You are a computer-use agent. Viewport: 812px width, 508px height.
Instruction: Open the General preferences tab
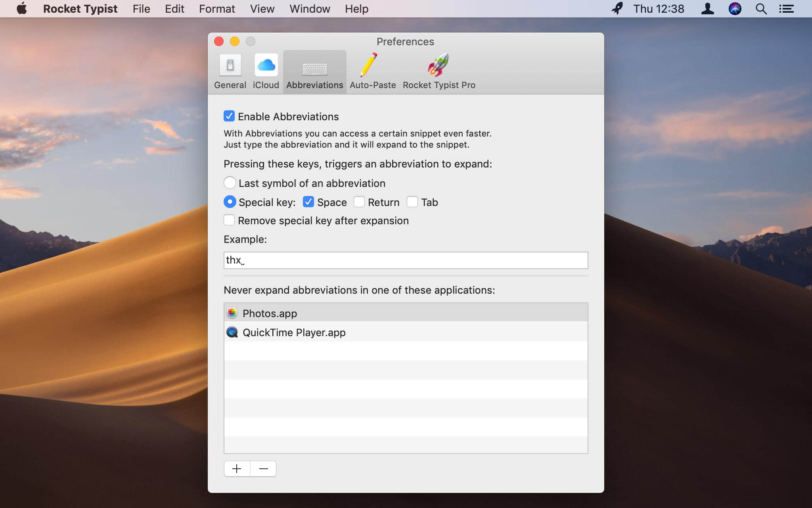tap(230, 72)
